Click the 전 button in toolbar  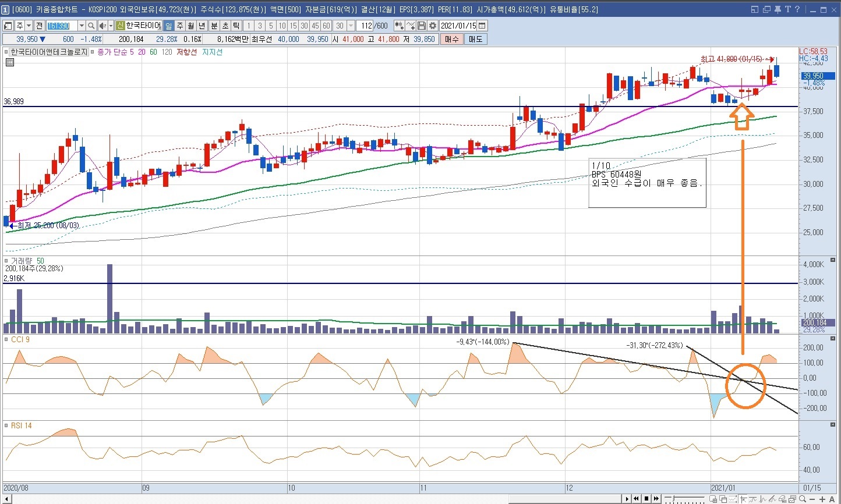[x=39, y=26]
